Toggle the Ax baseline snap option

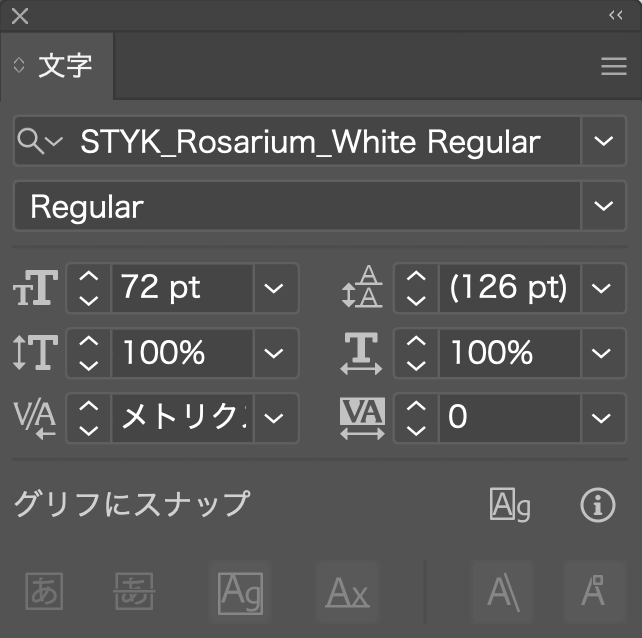pyautogui.click(x=348, y=592)
